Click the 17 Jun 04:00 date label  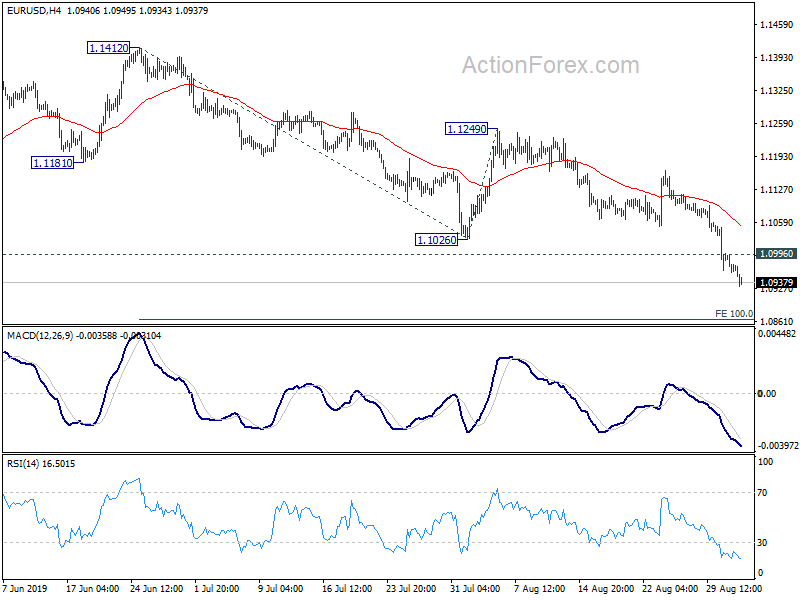[x=92, y=589]
